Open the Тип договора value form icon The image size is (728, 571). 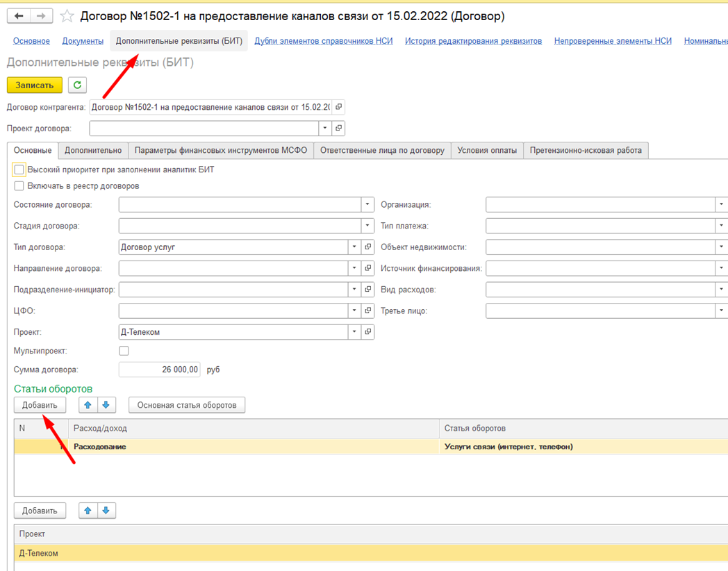coord(368,247)
